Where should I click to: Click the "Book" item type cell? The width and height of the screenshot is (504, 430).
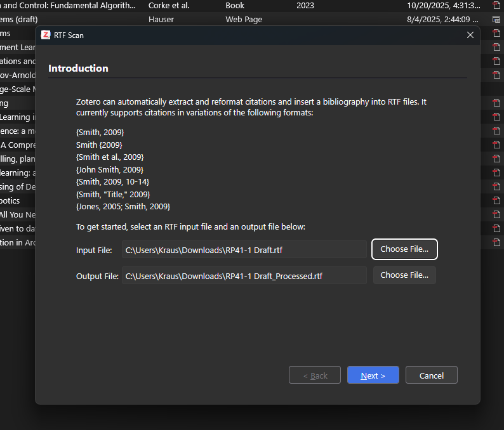tap(235, 6)
